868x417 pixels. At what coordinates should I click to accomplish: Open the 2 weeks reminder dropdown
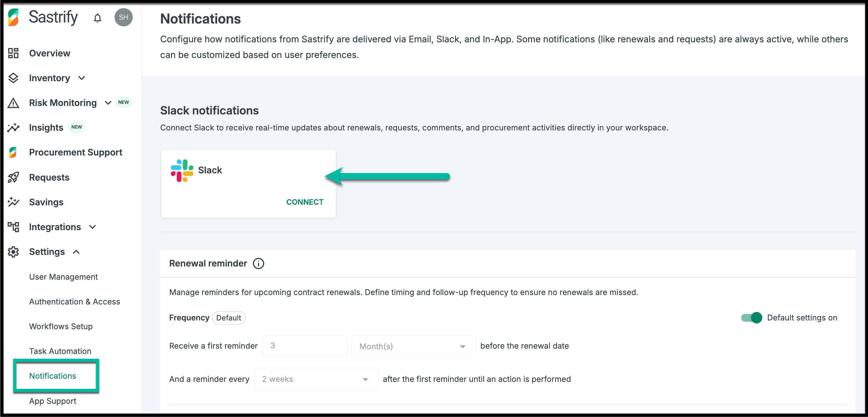pos(316,379)
